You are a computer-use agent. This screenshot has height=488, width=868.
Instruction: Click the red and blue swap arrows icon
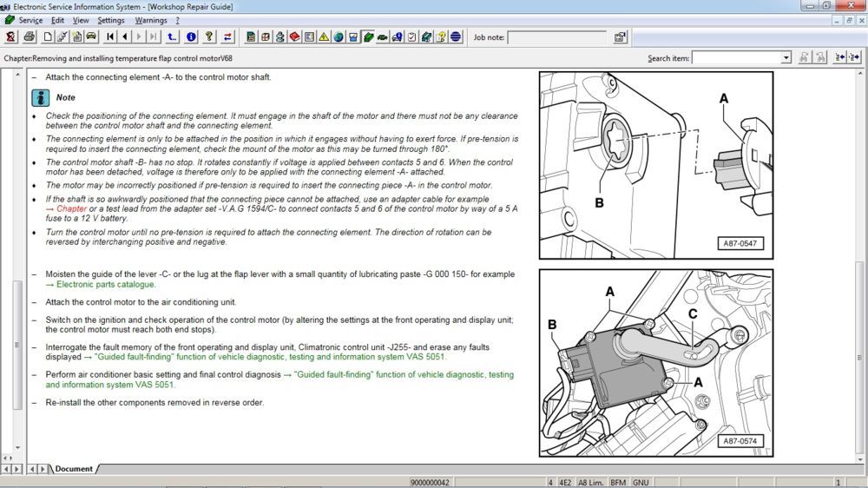coord(227,37)
